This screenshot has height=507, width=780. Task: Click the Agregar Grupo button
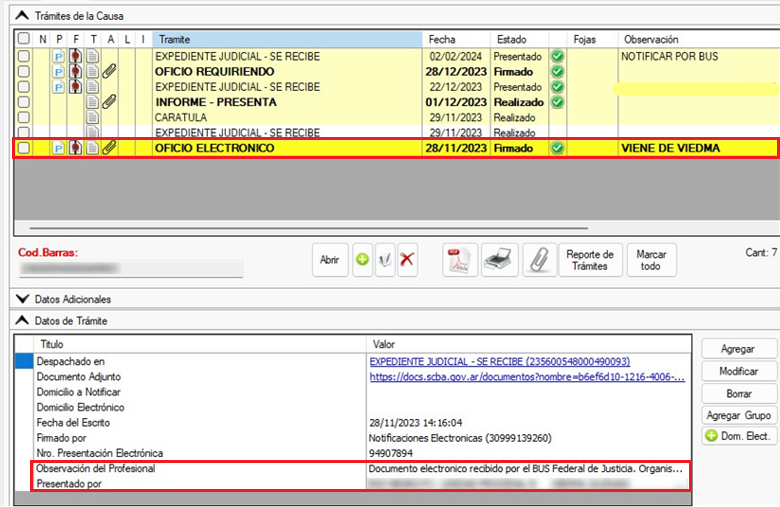[x=739, y=415]
